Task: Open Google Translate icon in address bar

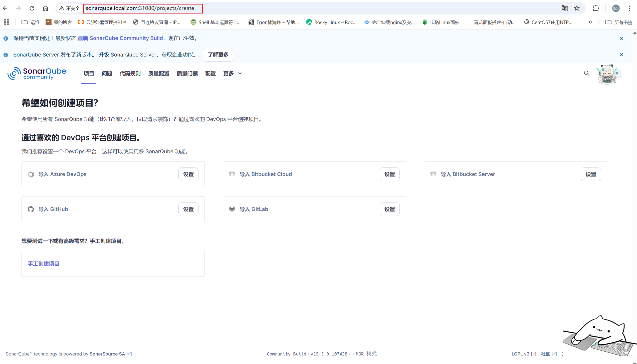Action: pyautogui.click(x=565, y=8)
